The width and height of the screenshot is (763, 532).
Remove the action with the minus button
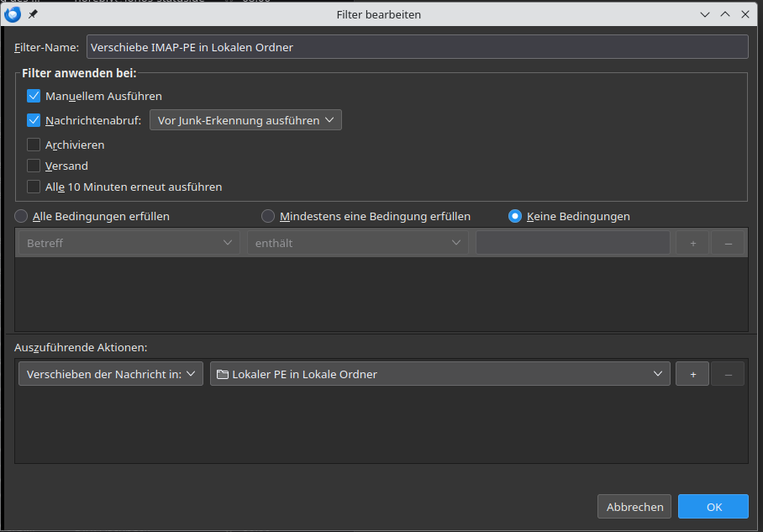[x=728, y=374]
